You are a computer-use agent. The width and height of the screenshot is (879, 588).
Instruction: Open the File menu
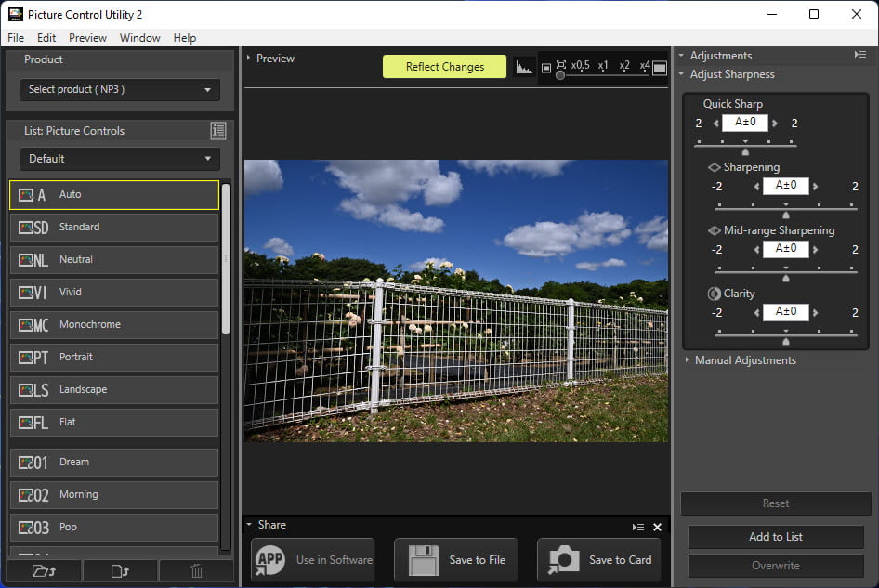[16, 37]
